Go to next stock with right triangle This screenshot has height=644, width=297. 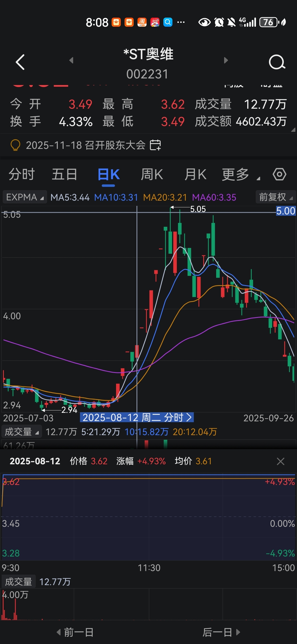pyautogui.click(x=226, y=60)
